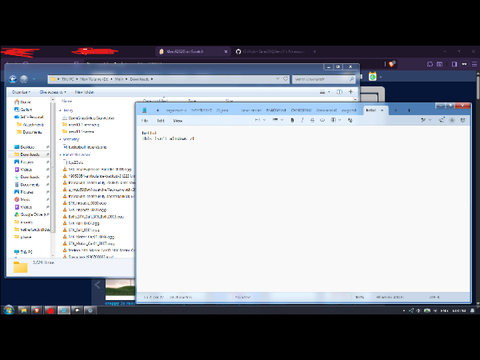Click the Brave Shields icon in the browser
This screenshot has width=480, height=360.
click(392, 64)
